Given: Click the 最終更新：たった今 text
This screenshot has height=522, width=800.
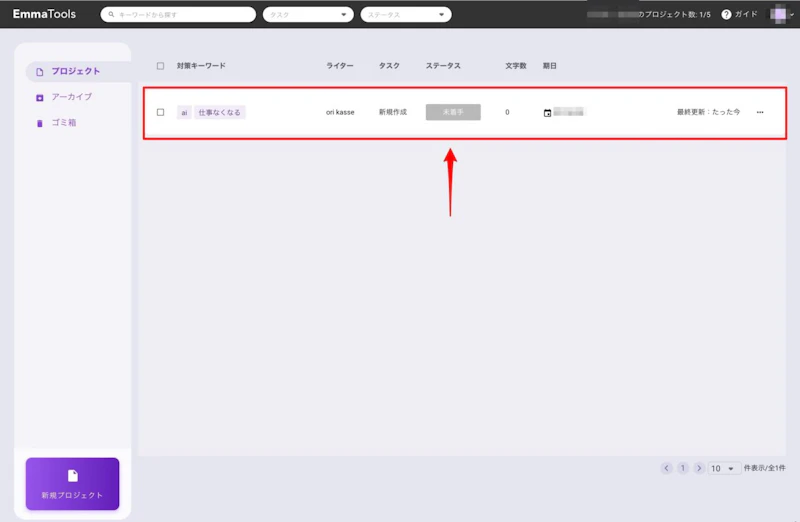Looking at the screenshot, I should [708, 112].
